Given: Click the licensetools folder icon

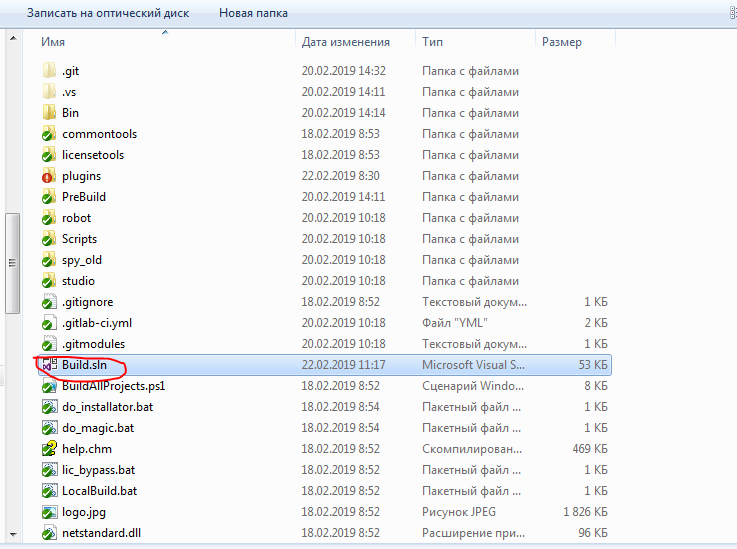Looking at the screenshot, I should [49, 155].
